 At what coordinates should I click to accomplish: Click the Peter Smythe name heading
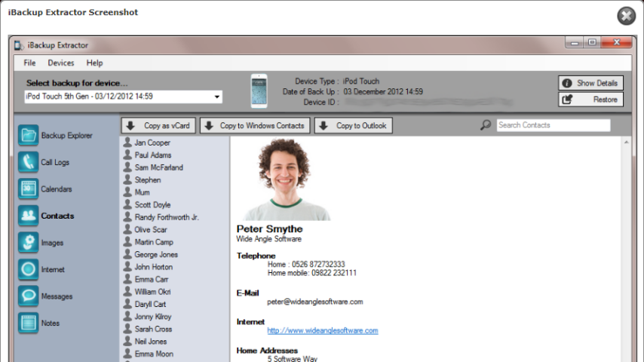tap(269, 229)
